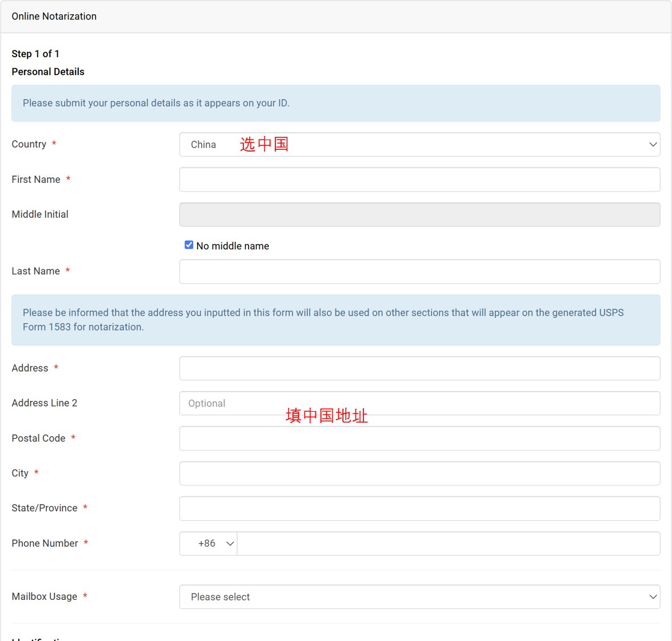672x641 pixels.
Task: Click the 'Address Line 2' field label
Action: click(x=45, y=403)
